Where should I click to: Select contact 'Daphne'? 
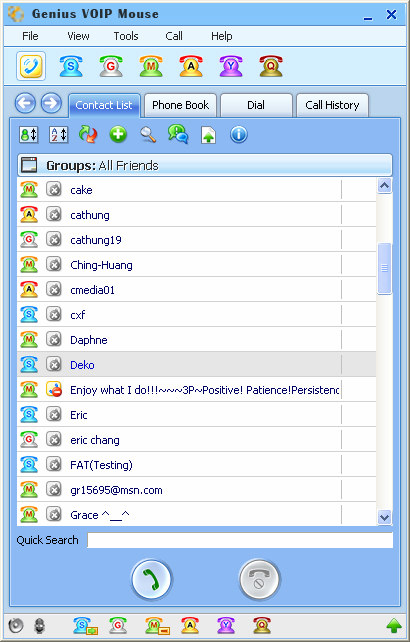(197, 339)
